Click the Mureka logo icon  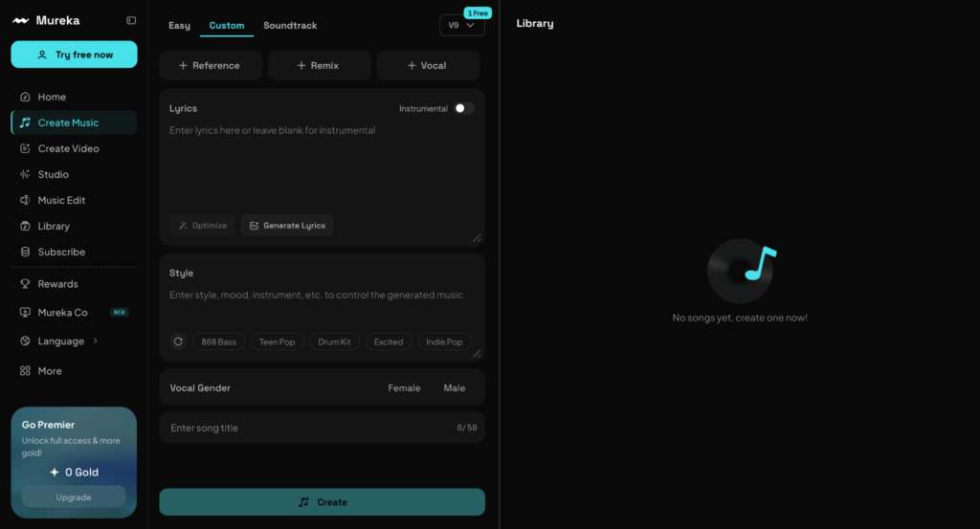coord(21,21)
